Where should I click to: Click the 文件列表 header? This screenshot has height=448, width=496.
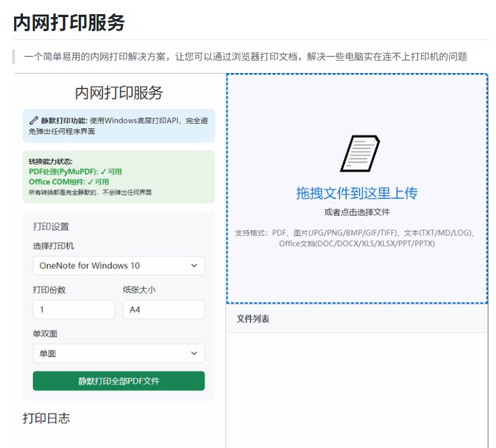tap(253, 318)
